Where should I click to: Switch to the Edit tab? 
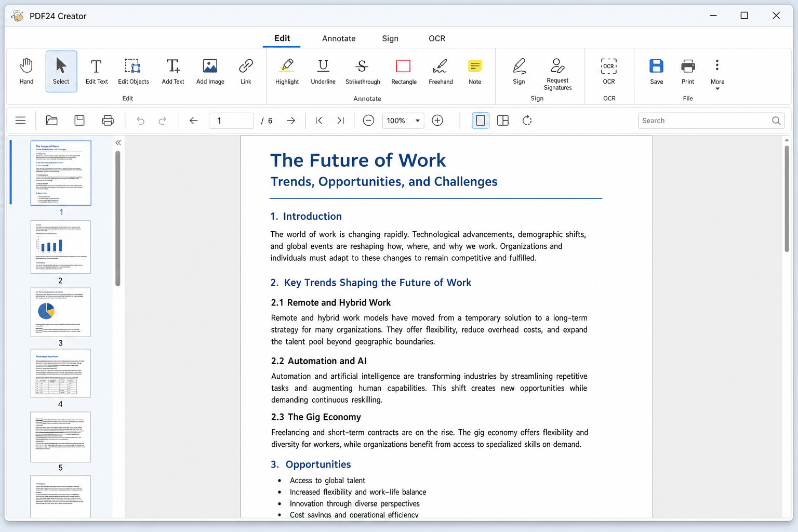click(282, 38)
